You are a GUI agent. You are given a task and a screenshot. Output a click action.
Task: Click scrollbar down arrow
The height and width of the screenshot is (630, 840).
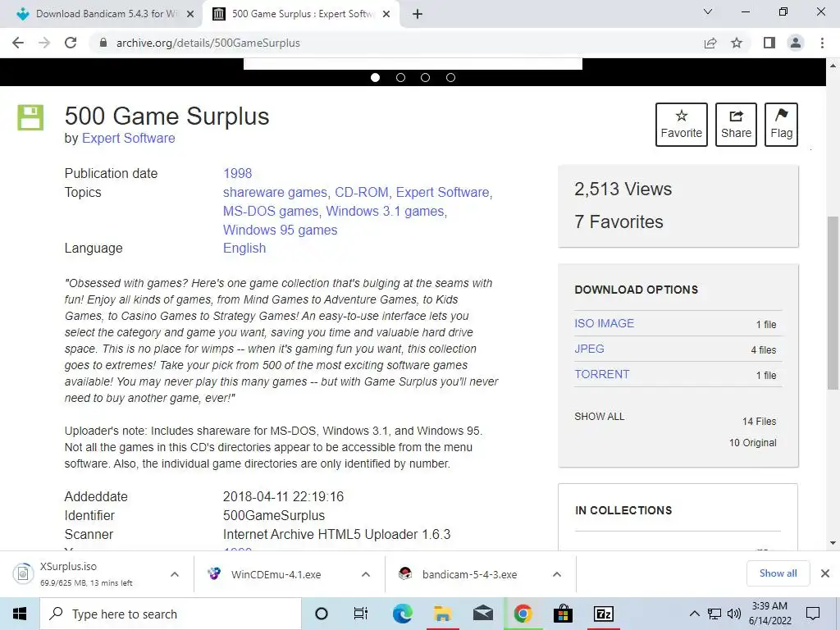pos(833,543)
